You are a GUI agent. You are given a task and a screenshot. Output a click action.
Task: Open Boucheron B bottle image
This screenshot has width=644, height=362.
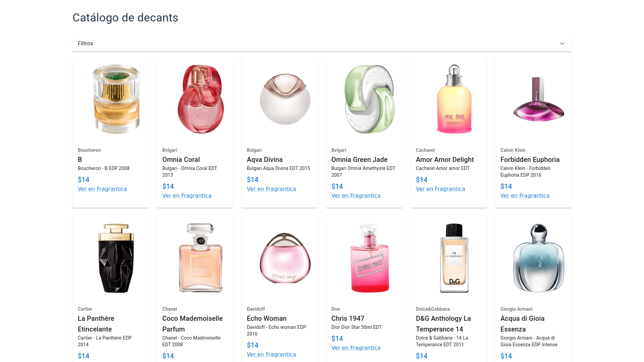pos(116,99)
